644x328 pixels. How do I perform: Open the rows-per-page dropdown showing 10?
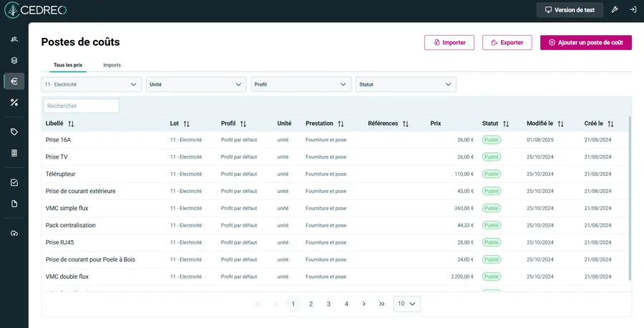click(407, 304)
